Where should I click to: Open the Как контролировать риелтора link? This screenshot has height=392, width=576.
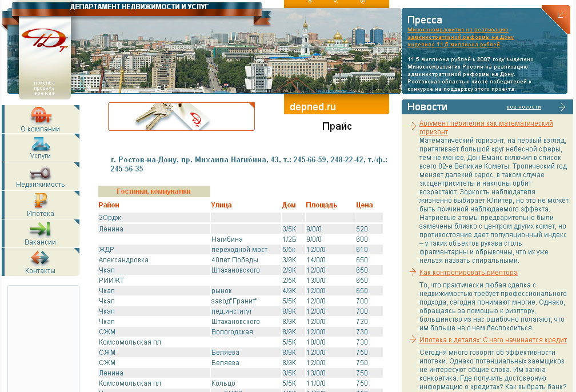469,273
